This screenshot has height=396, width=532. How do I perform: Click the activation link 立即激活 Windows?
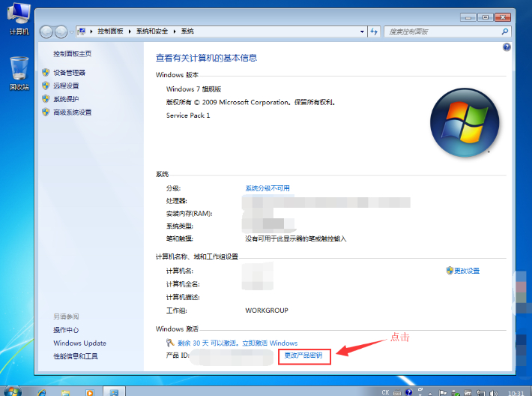click(270, 343)
